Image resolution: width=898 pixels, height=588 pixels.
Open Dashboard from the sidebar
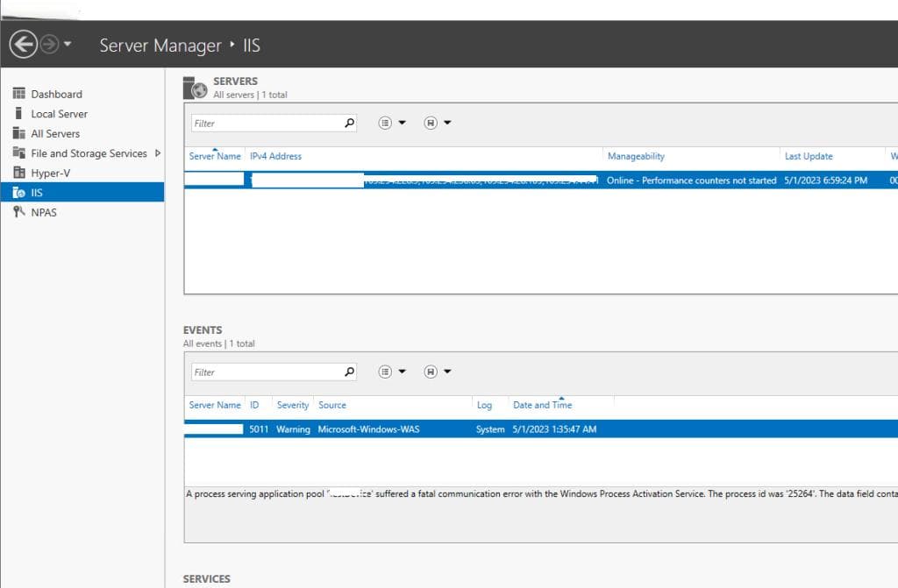56,94
